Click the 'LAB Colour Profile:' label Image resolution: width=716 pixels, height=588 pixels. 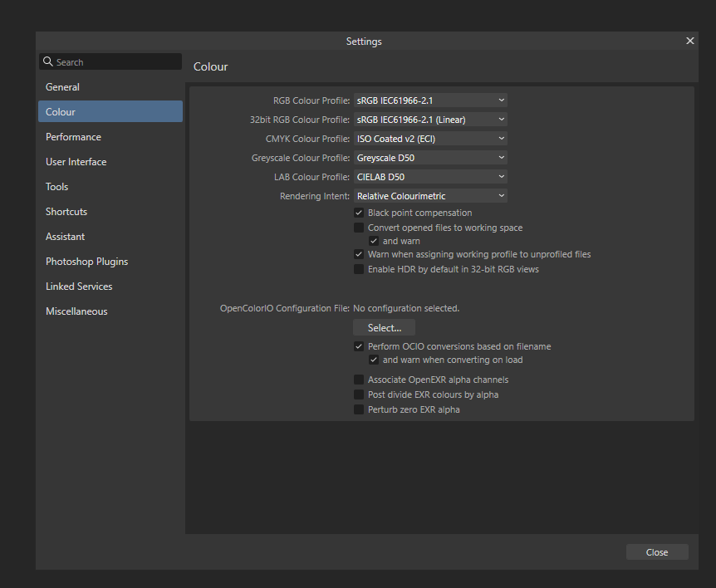point(311,177)
